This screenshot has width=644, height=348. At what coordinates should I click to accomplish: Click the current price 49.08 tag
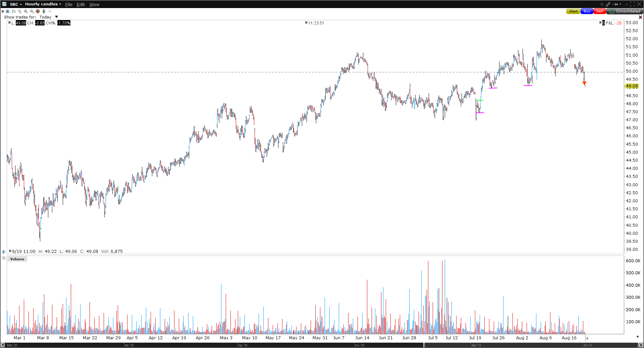tap(632, 86)
